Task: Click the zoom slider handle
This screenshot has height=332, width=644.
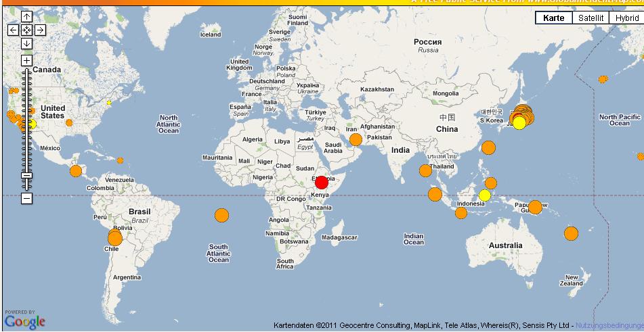Action: click(x=26, y=176)
